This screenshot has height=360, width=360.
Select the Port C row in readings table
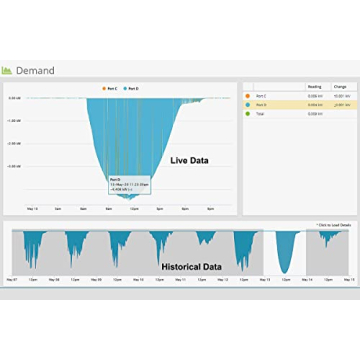click(300, 96)
